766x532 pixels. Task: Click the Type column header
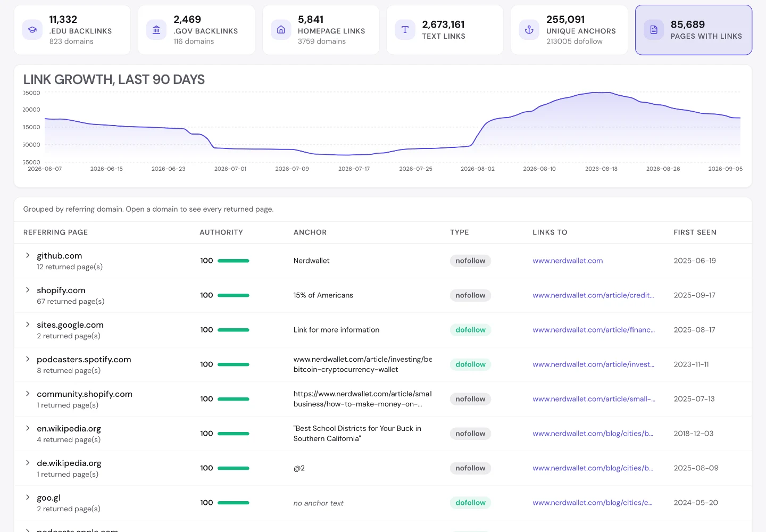pyautogui.click(x=460, y=232)
